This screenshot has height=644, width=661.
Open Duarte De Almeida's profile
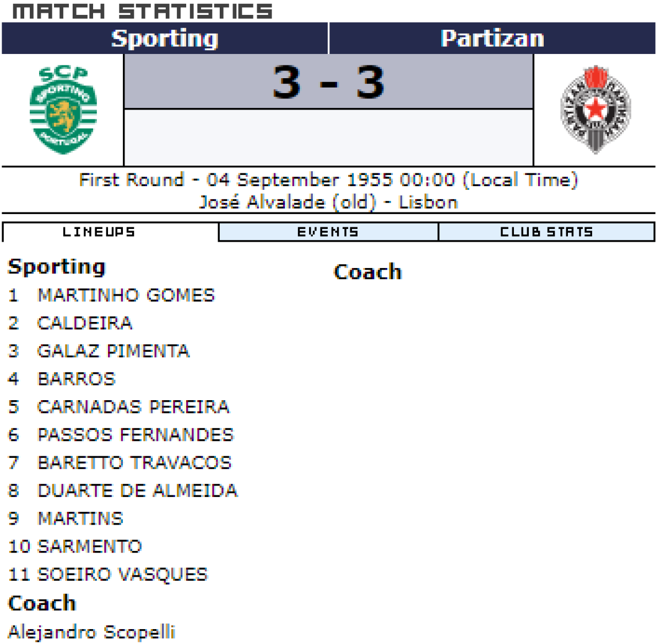point(137,490)
